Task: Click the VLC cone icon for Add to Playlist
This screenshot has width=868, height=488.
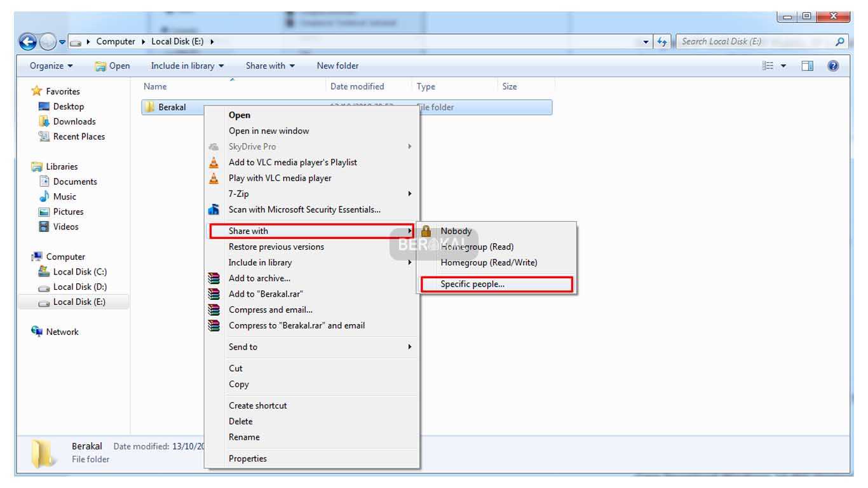Action: coord(214,162)
